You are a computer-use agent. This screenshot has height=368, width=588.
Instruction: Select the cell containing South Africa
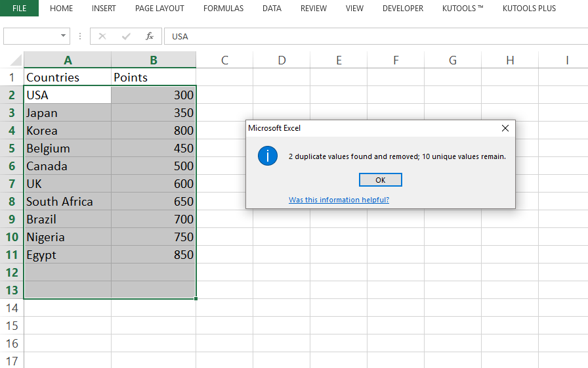(x=68, y=202)
